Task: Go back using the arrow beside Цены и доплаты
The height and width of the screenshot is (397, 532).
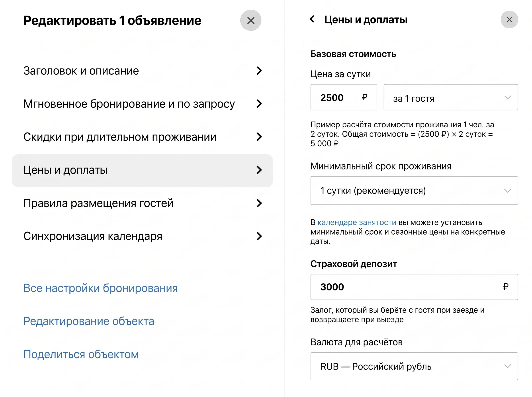Action: coord(312,19)
